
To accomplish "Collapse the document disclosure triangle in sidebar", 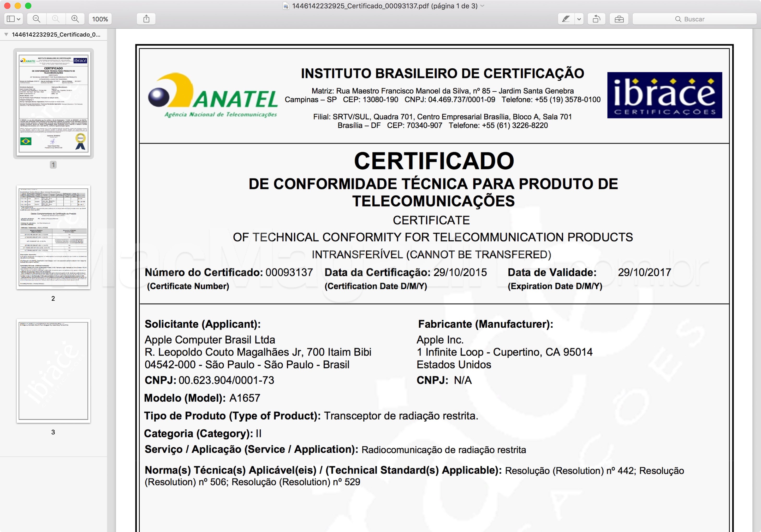I will (6, 34).
